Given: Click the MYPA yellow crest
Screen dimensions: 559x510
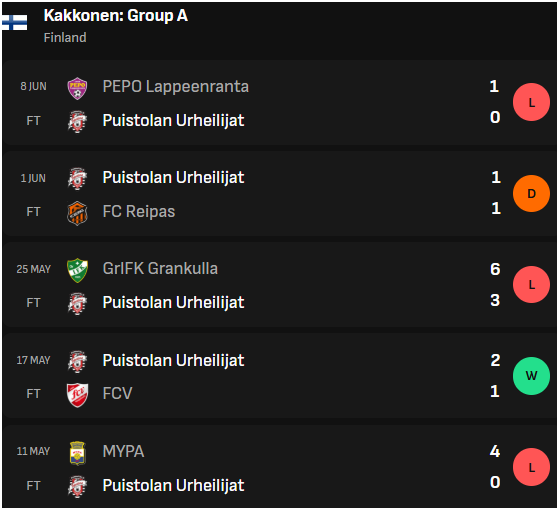Looking at the screenshot, I should (x=77, y=453).
